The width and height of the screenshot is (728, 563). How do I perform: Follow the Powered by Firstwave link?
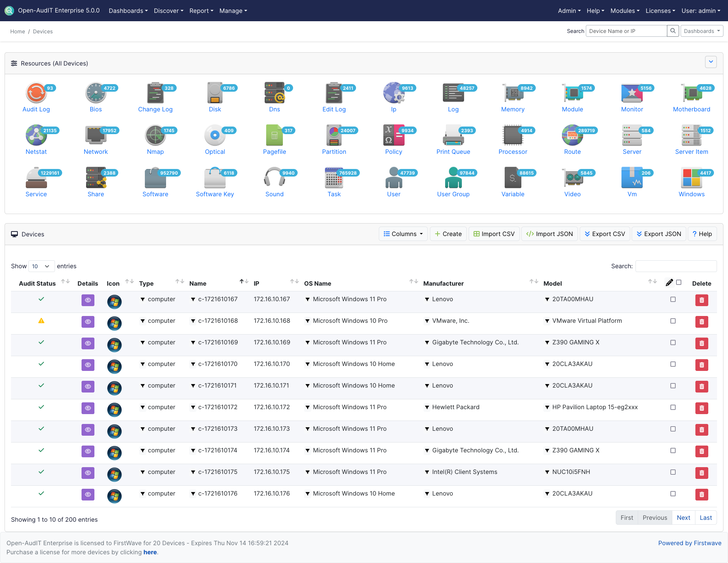(690, 543)
